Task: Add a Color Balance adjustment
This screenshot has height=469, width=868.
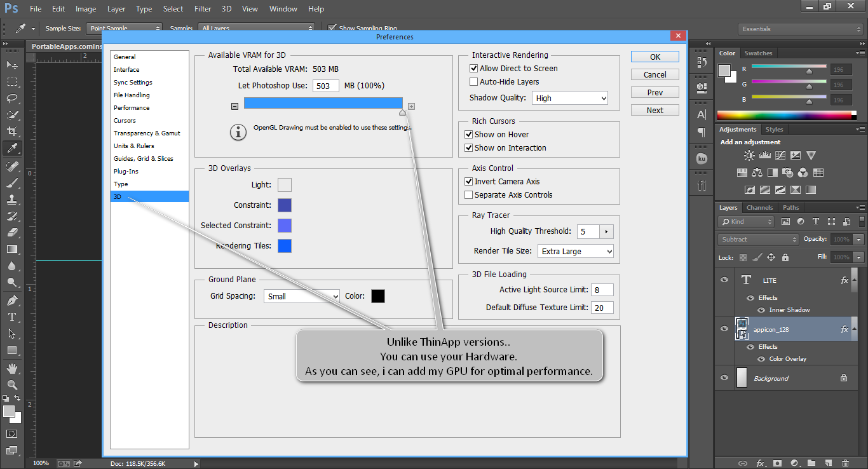Action: (757, 172)
